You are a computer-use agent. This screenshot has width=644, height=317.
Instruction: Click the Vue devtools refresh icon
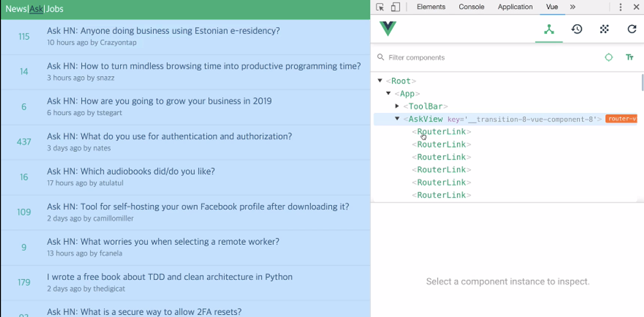632,29
